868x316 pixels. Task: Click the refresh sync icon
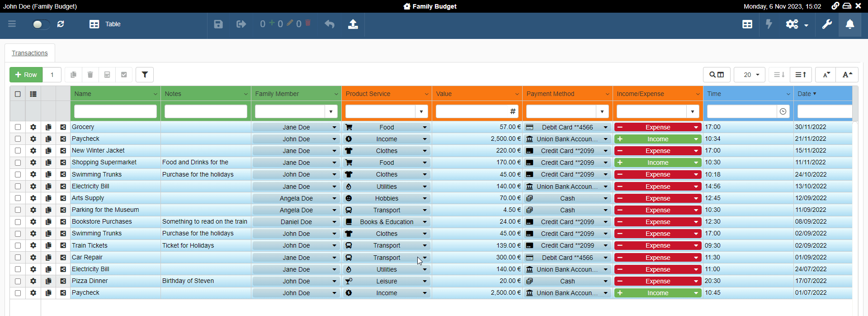point(61,24)
